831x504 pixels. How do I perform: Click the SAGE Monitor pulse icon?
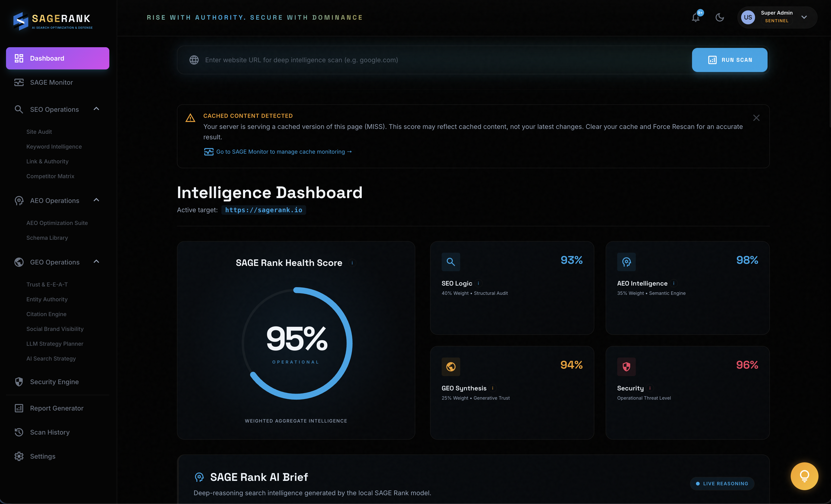pyautogui.click(x=19, y=82)
